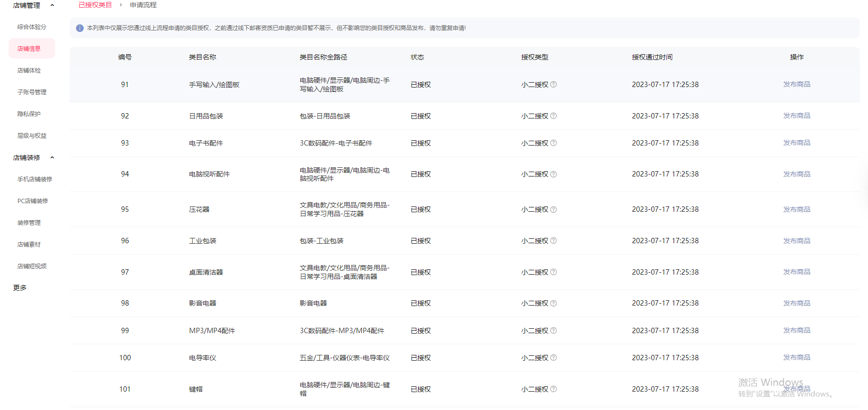
Task: Click help icon beside 小二授权 in row 101
Action: click(554, 389)
